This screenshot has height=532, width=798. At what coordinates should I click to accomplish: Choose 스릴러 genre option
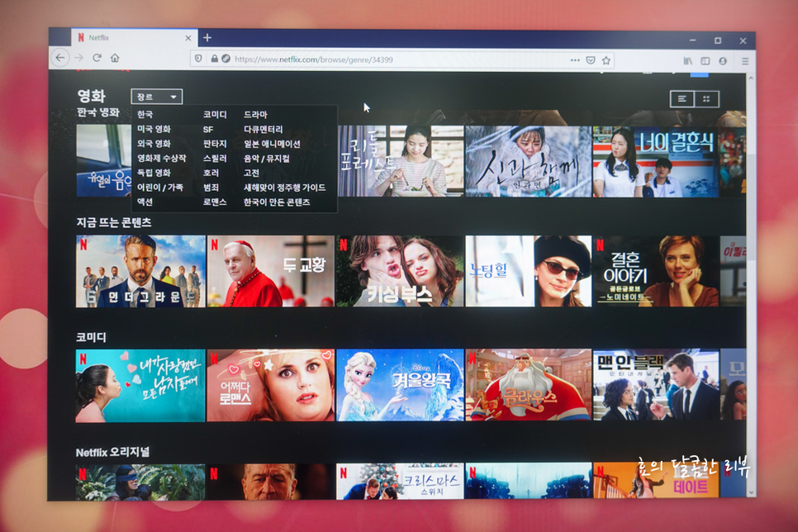tap(215, 159)
